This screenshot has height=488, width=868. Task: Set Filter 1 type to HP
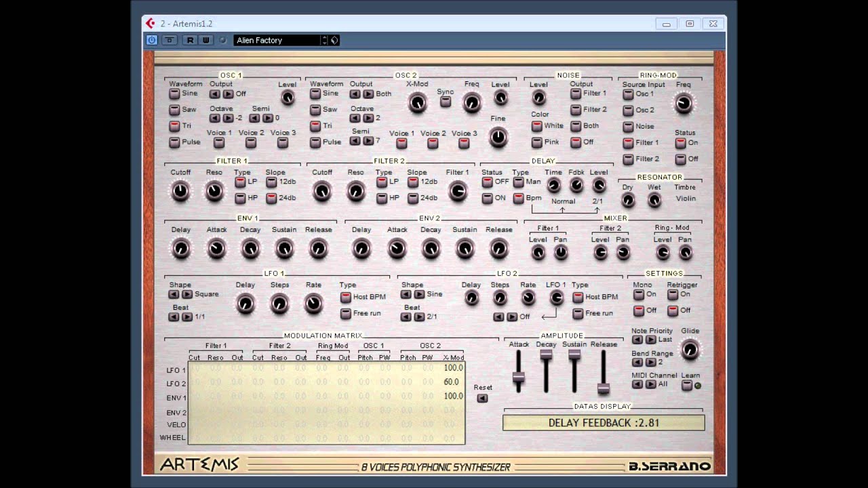click(x=240, y=198)
